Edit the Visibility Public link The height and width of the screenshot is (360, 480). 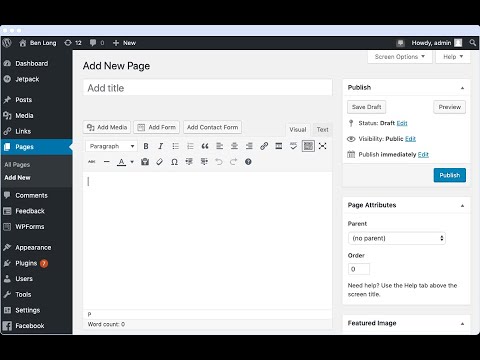410,139
